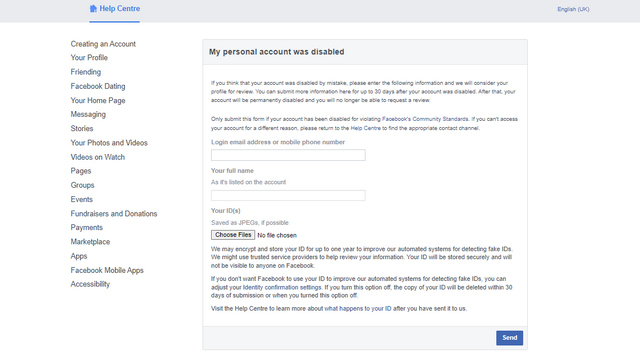Viewport: 640px width, 360px height.
Task: Open Apps help topic
Action: coord(78,256)
